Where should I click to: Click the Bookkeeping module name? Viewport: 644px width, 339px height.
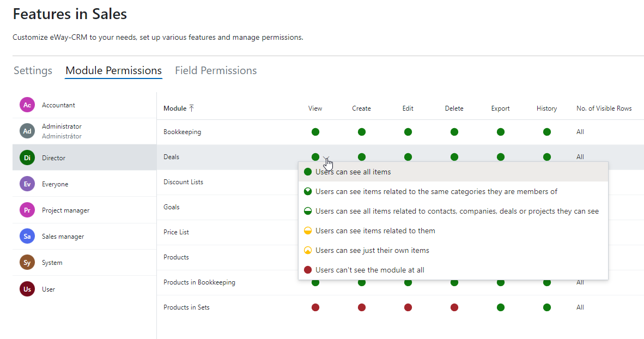pos(183,132)
